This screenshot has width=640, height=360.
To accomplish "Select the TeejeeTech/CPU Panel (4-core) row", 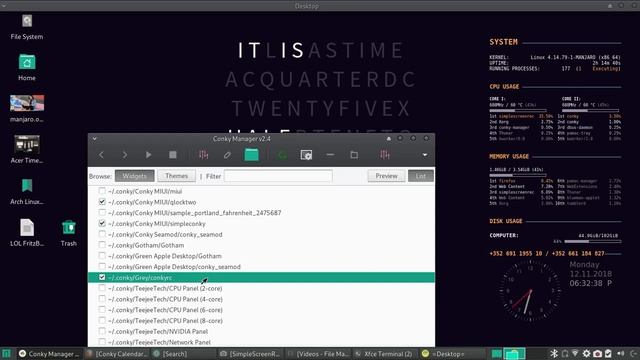I will coord(261,299).
